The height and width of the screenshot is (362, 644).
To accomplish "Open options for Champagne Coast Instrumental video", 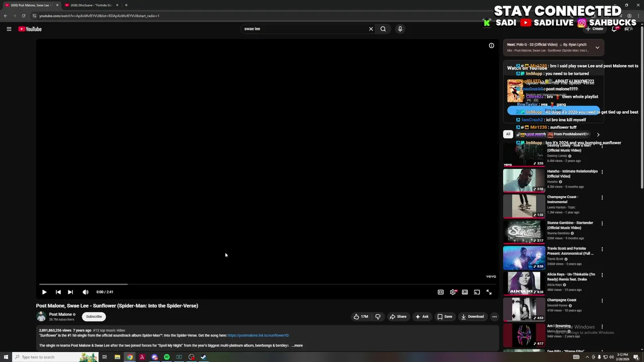I will [602, 198].
